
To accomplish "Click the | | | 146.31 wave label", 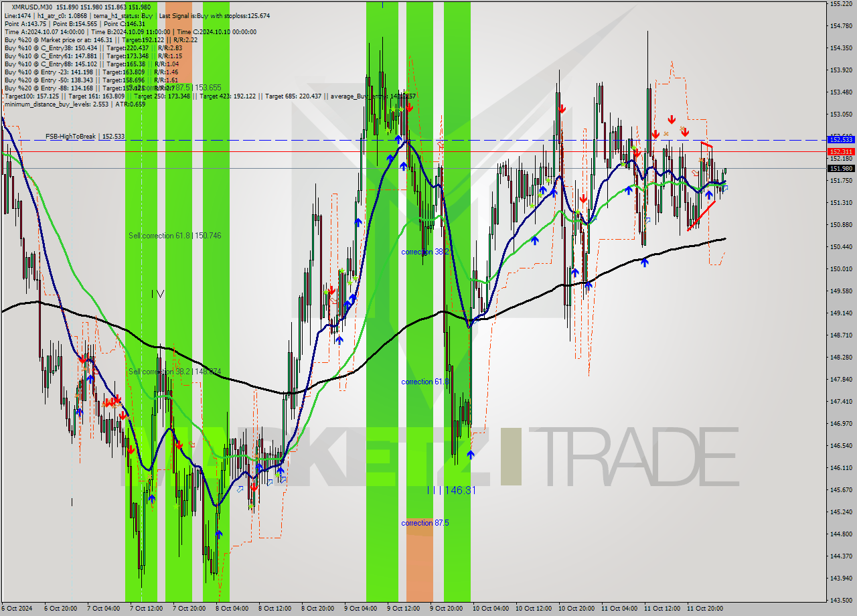I will (452, 491).
